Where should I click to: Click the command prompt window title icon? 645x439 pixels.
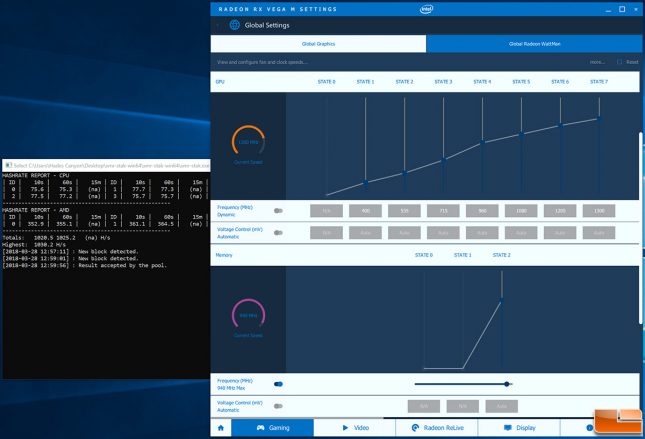[x=9, y=165]
